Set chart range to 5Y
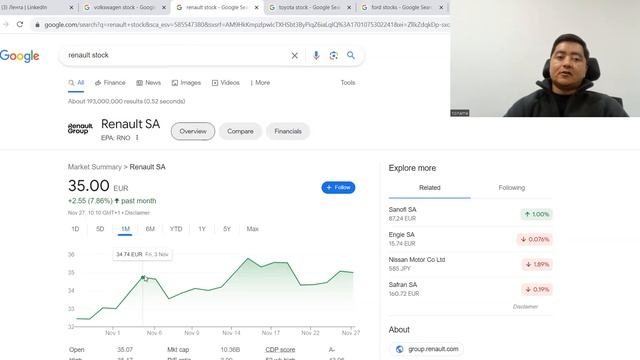640x360 pixels. 227,229
